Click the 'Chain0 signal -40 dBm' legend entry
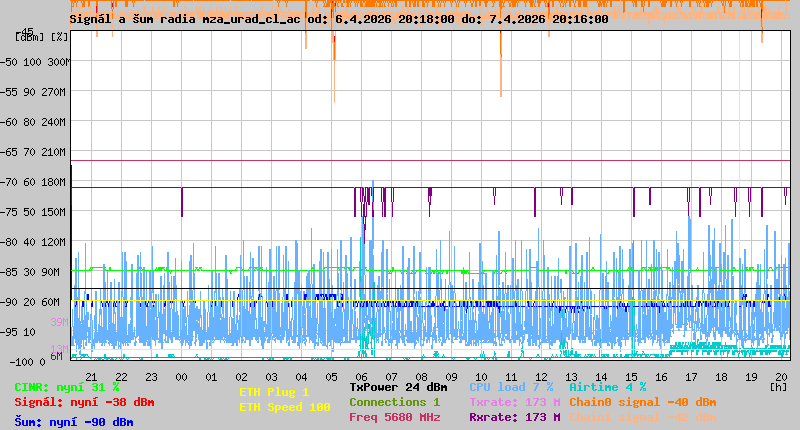This screenshot has height=430, width=800. (x=643, y=402)
